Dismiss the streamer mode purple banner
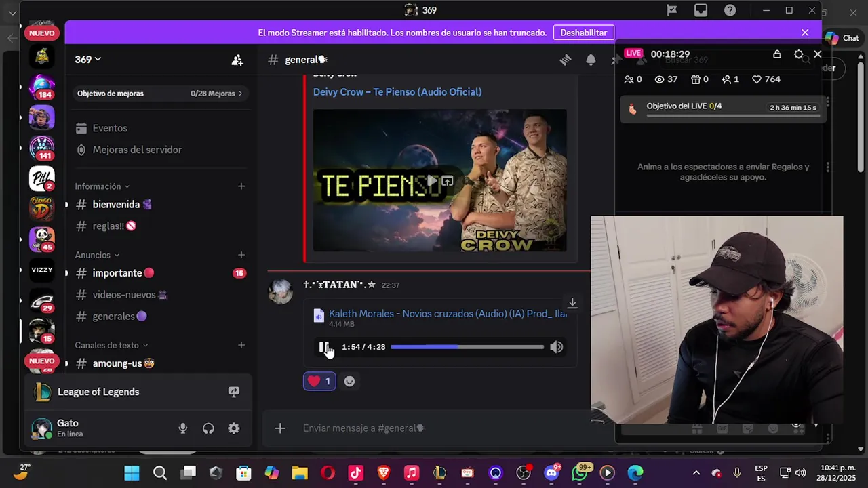868x488 pixels. [805, 33]
